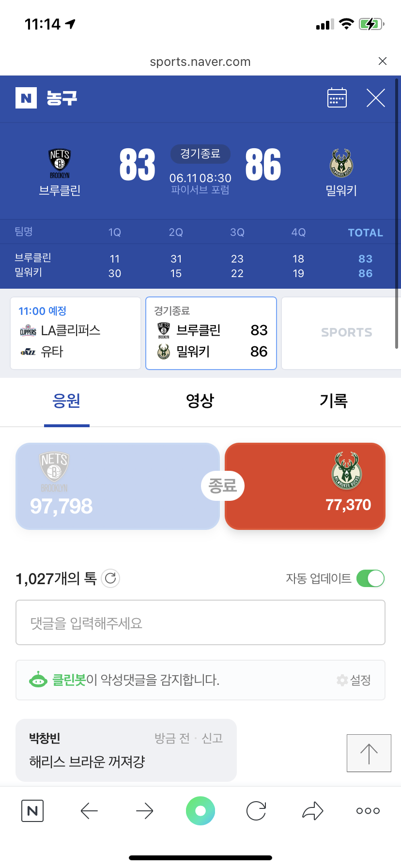Share the page with share arrow
The image size is (401, 868).
pyautogui.click(x=312, y=811)
